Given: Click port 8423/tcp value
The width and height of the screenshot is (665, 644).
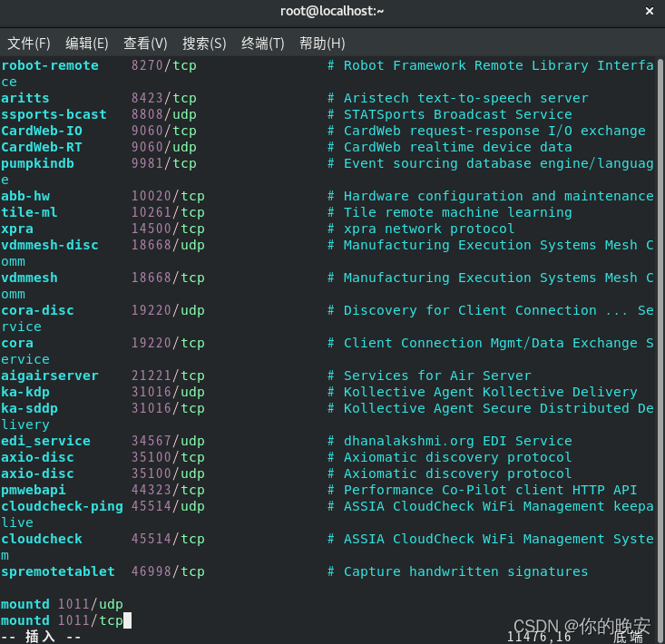Looking at the screenshot, I should (163, 98).
